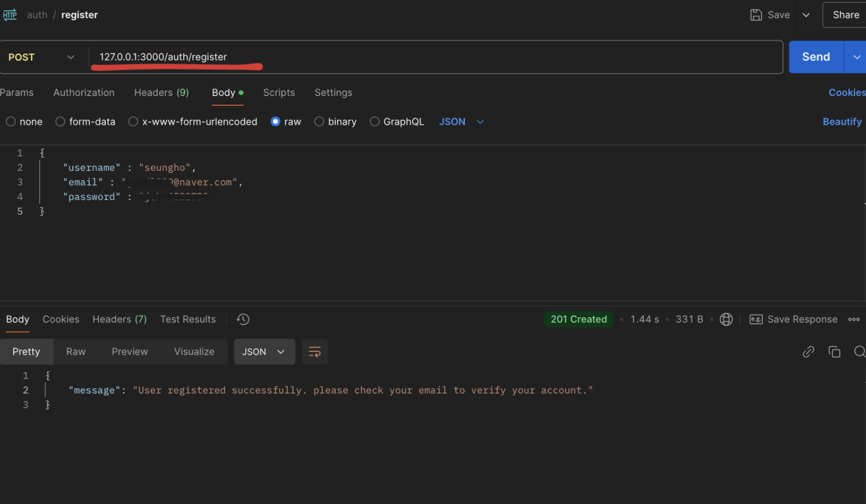Send the POST request
This screenshot has height=504, width=866.
[x=816, y=57]
